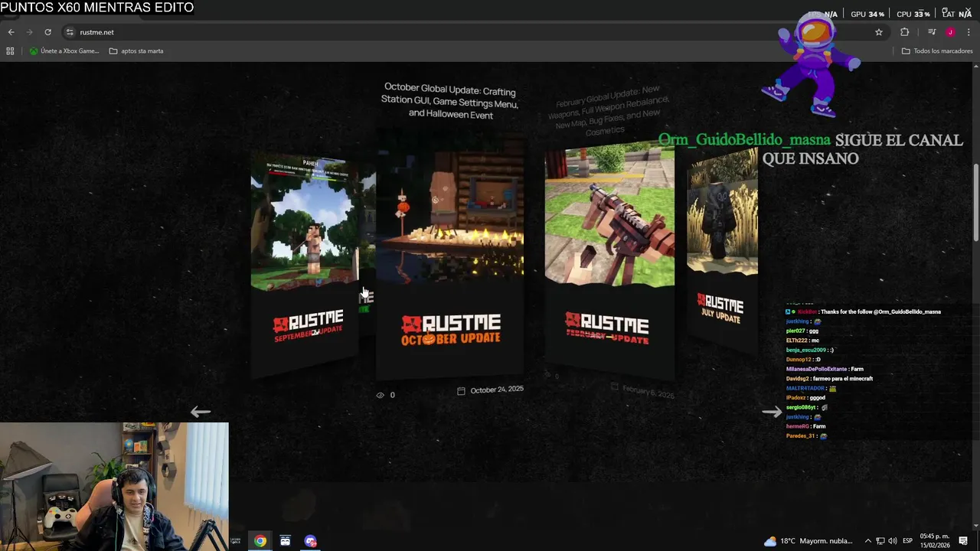Select the February Update card image

pyautogui.click(x=609, y=216)
